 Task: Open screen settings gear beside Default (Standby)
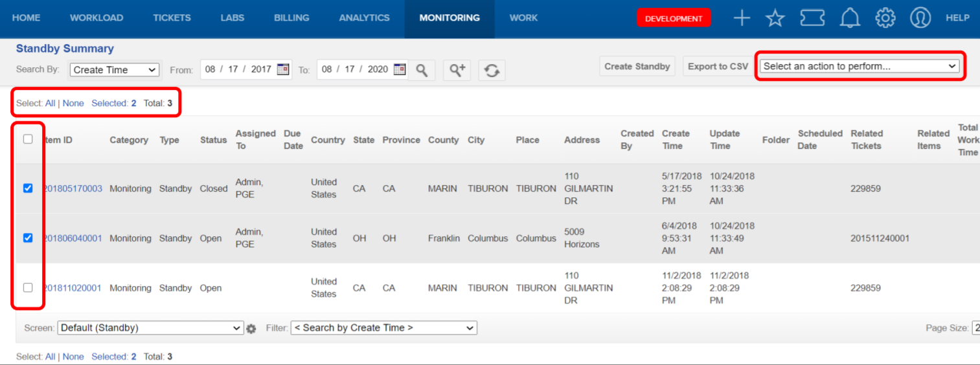251,329
